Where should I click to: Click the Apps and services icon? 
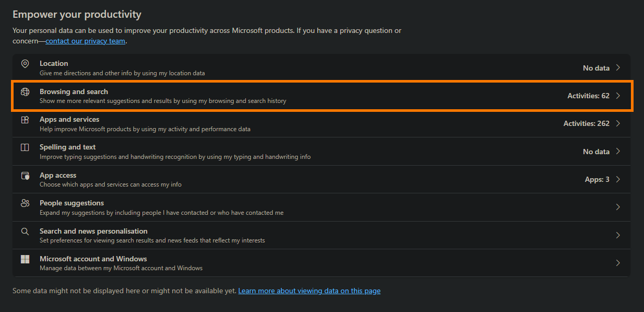(x=25, y=120)
